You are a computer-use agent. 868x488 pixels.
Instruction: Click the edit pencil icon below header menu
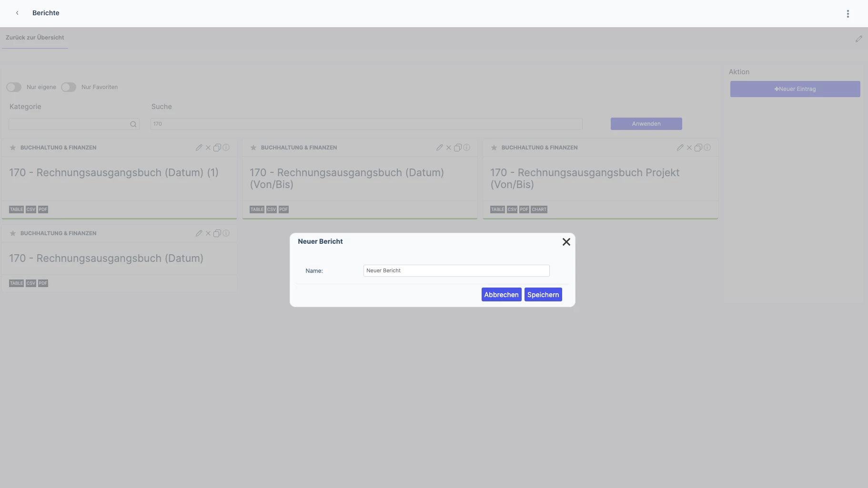point(858,39)
